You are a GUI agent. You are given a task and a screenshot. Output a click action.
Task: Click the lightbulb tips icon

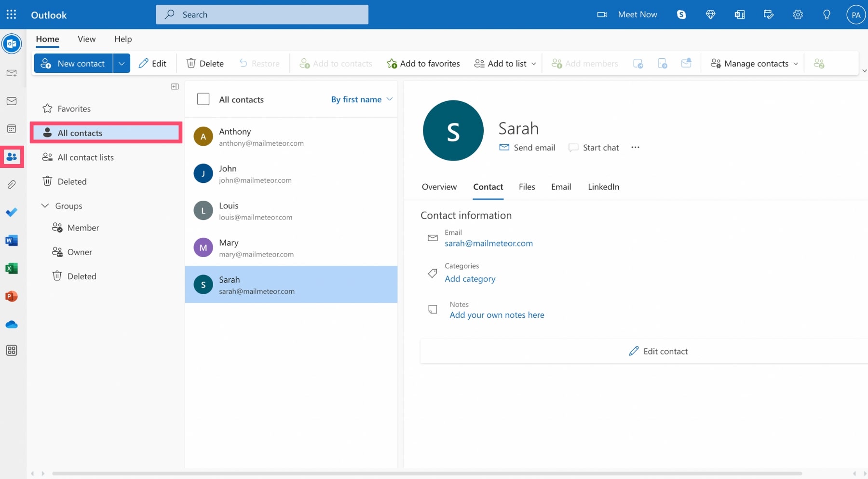tap(827, 14)
